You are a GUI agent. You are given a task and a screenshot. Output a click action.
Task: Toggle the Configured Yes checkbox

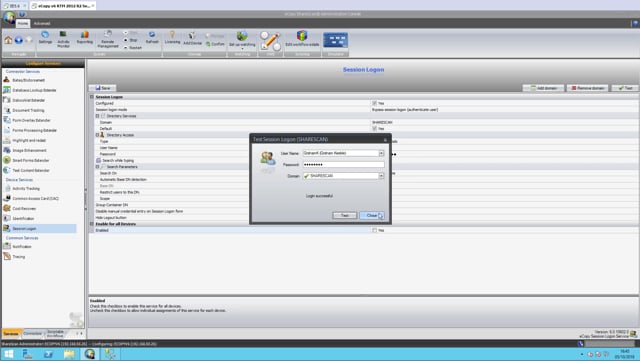click(x=374, y=103)
